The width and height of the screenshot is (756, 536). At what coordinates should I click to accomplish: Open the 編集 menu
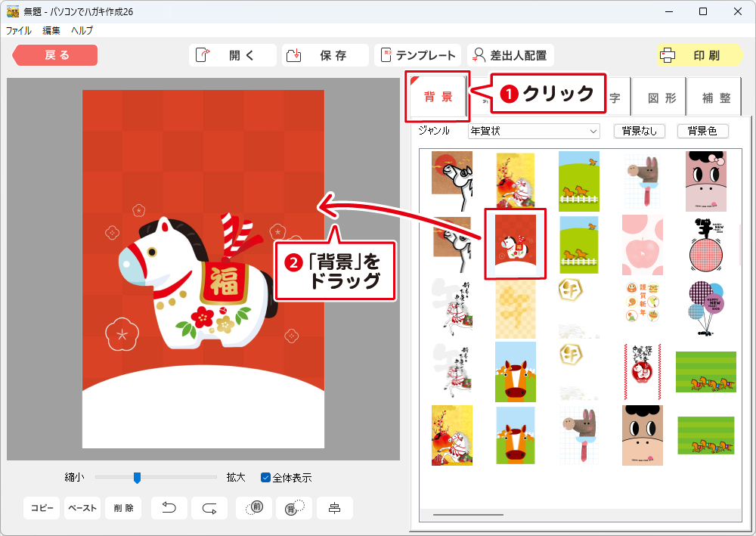(x=51, y=31)
